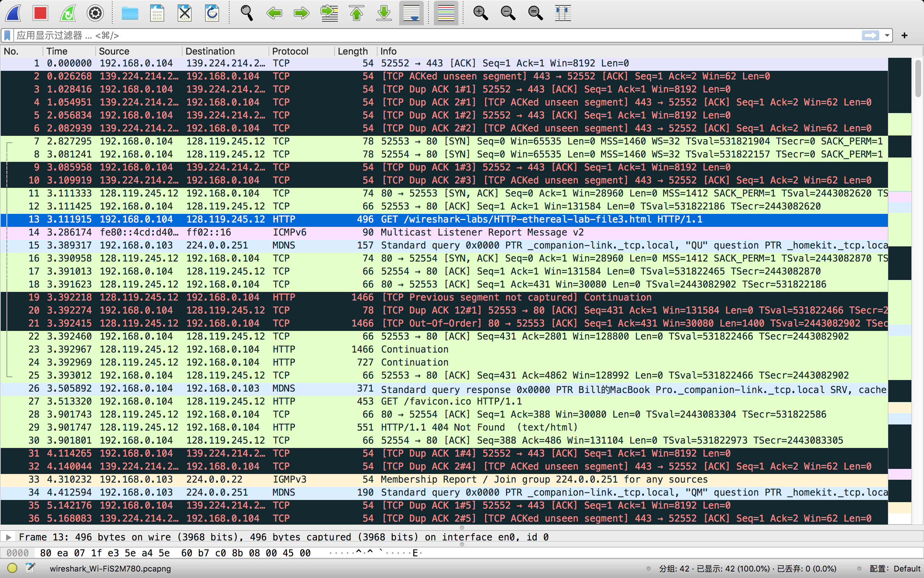Edit capture file properties icon
924x578 pixels.
point(31,568)
